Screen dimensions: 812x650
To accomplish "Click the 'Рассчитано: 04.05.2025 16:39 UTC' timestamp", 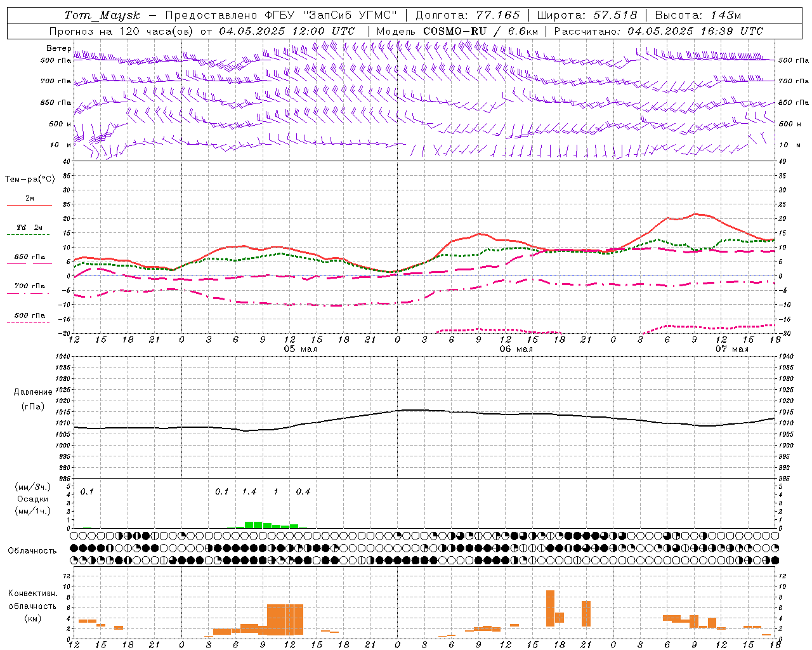I will click(x=658, y=31).
